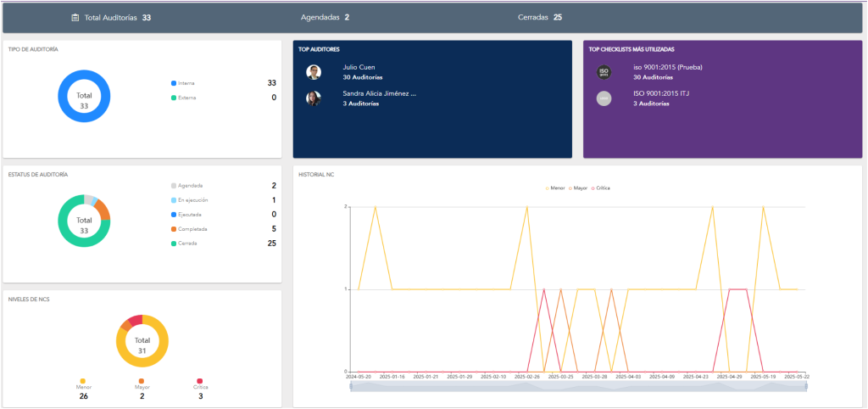Toggle the Crítica series in Historial NC legend
Image resolution: width=868 pixels, height=409 pixels.
tap(600, 188)
